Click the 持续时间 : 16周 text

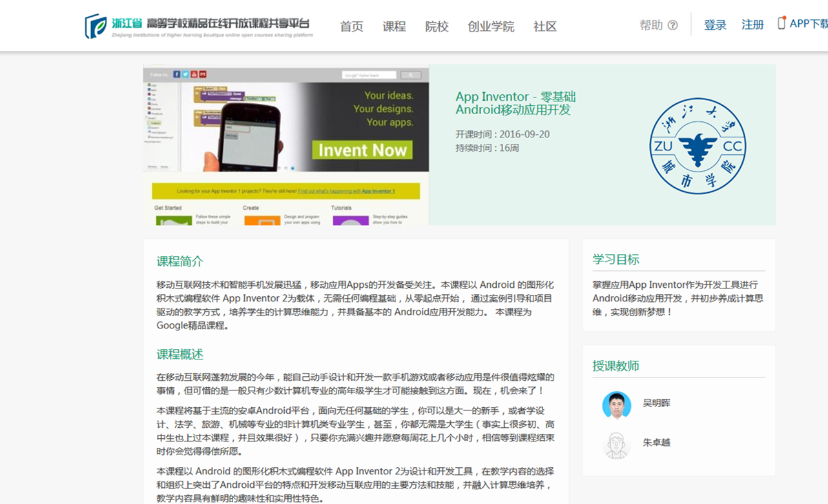click(487, 148)
